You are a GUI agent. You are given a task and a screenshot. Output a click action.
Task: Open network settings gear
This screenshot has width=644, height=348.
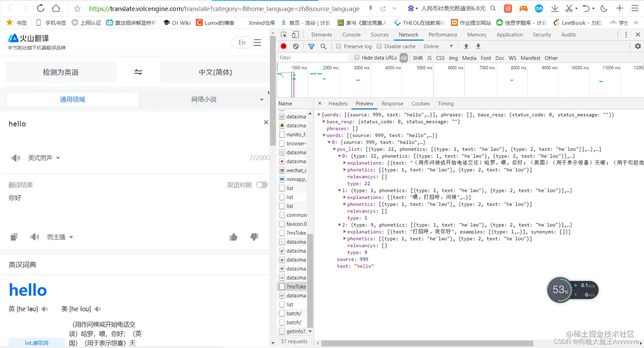click(x=638, y=46)
